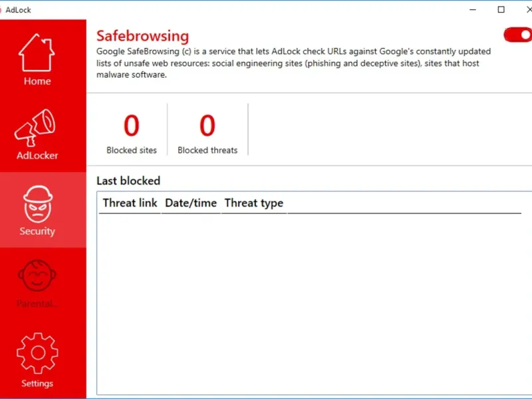Click the 'Last blocked' heading
The width and height of the screenshot is (532, 399).
pos(128,181)
